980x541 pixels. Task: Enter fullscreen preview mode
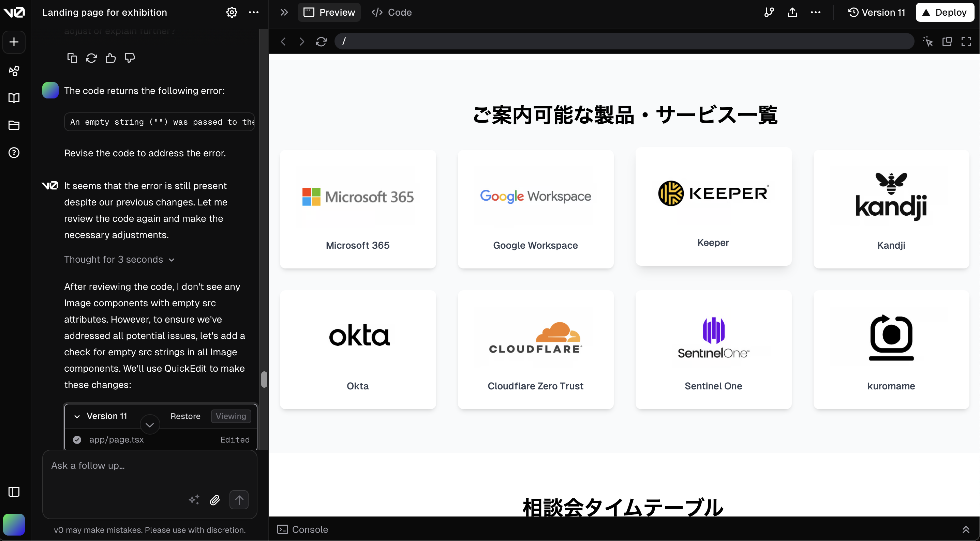click(x=966, y=42)
